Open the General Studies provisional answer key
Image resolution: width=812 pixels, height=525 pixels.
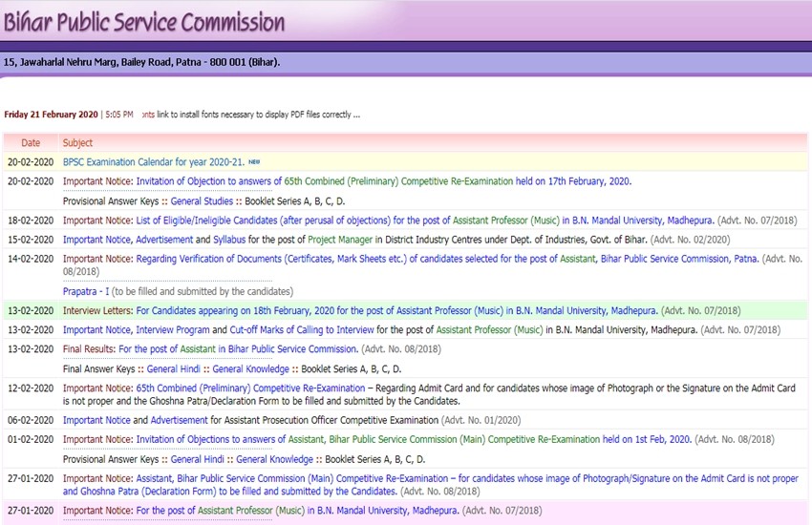pos(202,201)
